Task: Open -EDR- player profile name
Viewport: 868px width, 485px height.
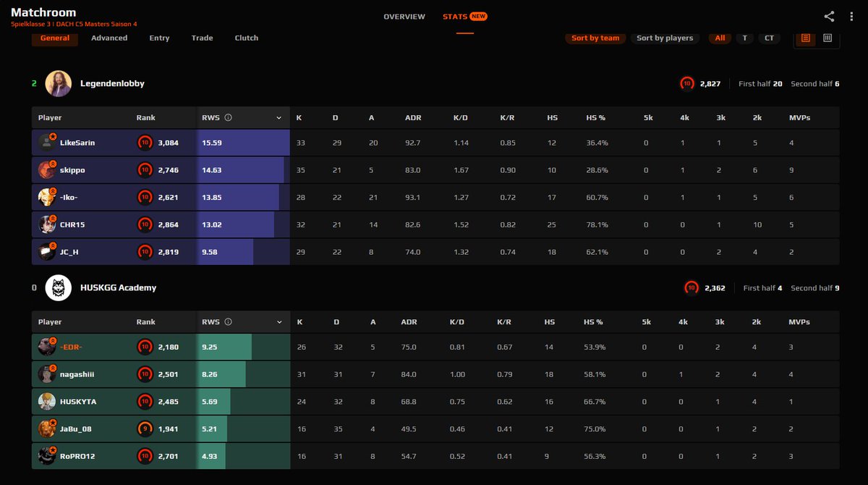Action: [x=71, y=347]
